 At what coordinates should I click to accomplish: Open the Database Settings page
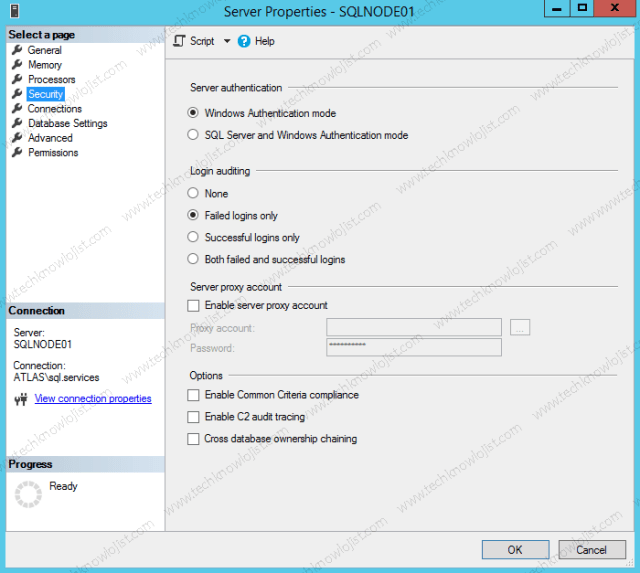[68, 123]
